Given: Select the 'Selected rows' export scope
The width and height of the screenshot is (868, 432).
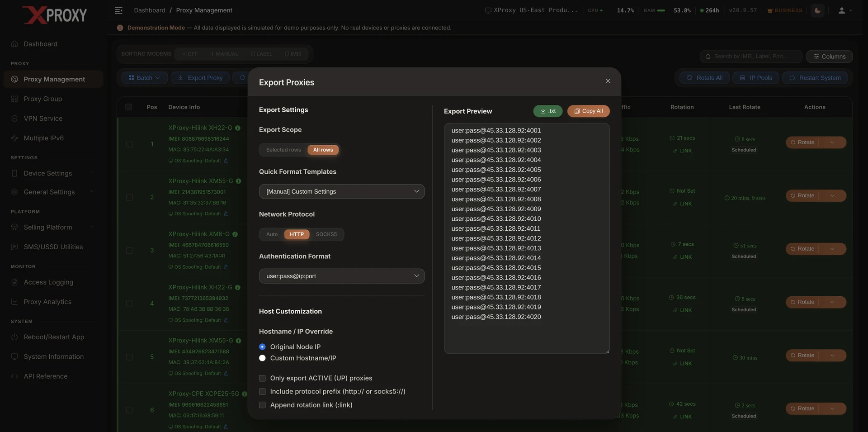Looking at the screenshot, I should [x=283, y=150].
